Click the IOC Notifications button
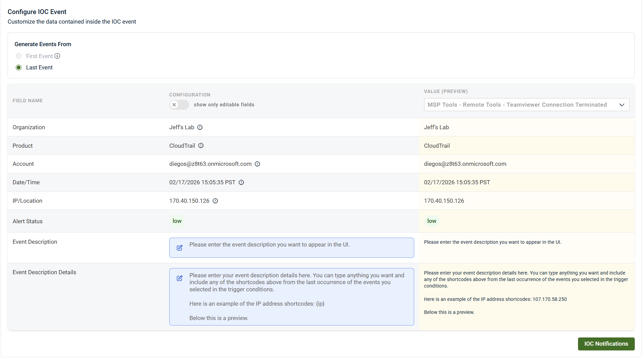This screenshot has width=644, height=359. [606, 344]
